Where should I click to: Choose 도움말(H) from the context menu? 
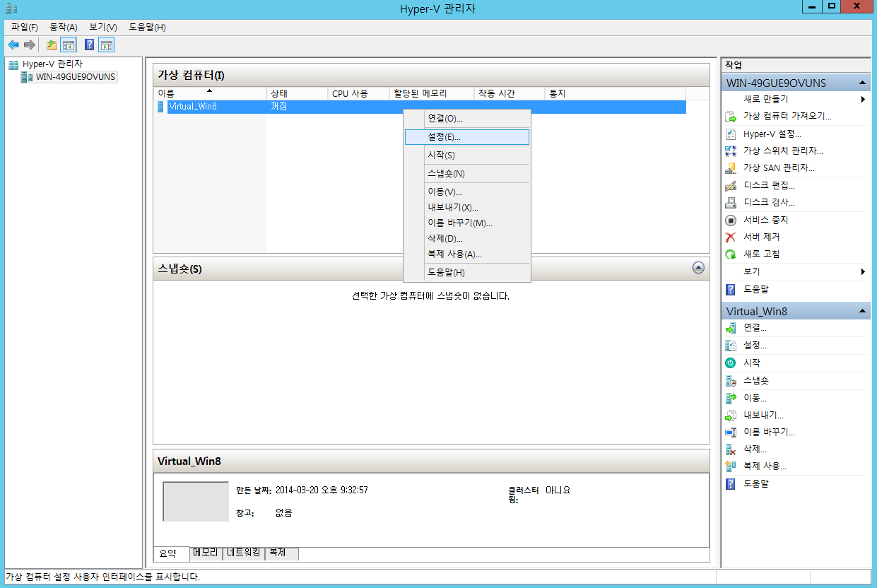(466, 273)
